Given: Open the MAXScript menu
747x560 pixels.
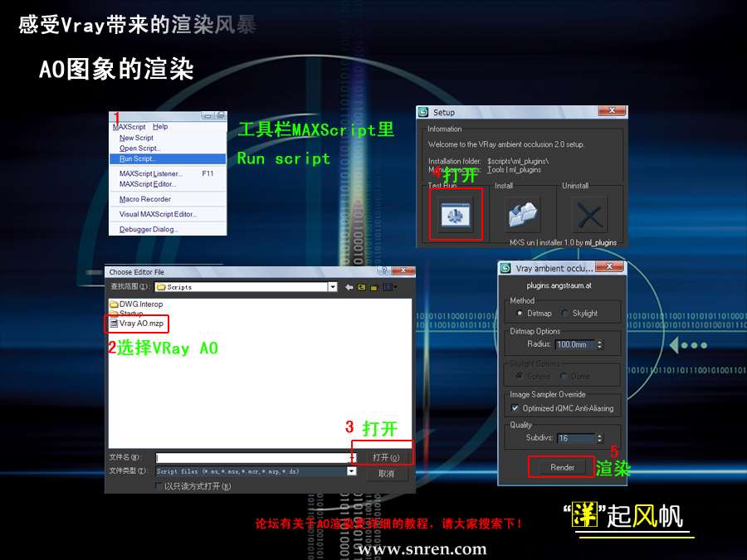Looking at the screenshot, I should tap(129, 127).
